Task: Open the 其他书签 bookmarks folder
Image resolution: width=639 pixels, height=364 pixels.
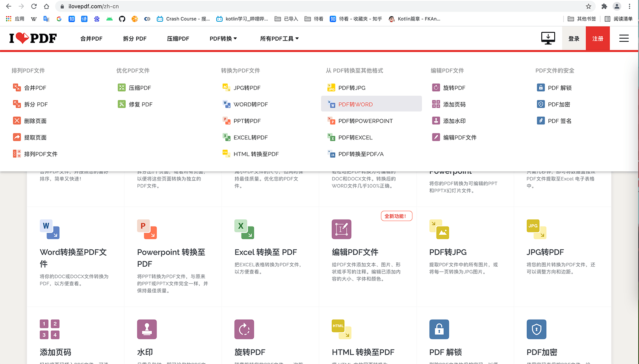Action: tap(581, 19)
